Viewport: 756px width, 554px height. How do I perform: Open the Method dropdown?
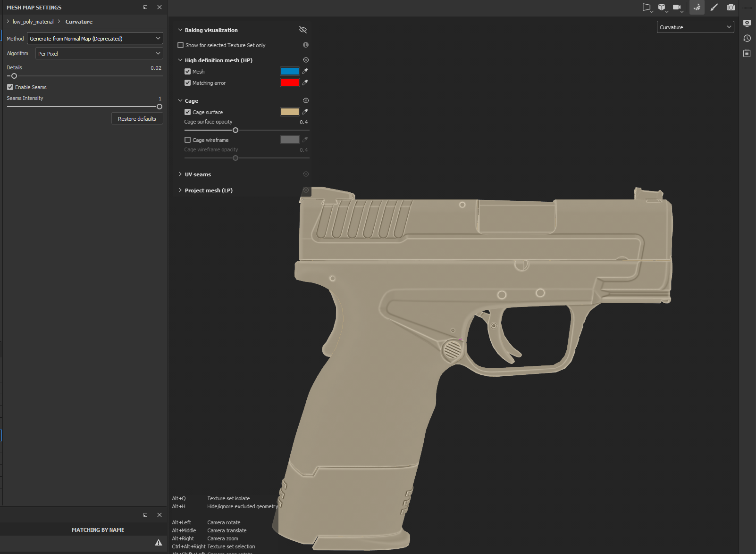click(x=95, y=39)
